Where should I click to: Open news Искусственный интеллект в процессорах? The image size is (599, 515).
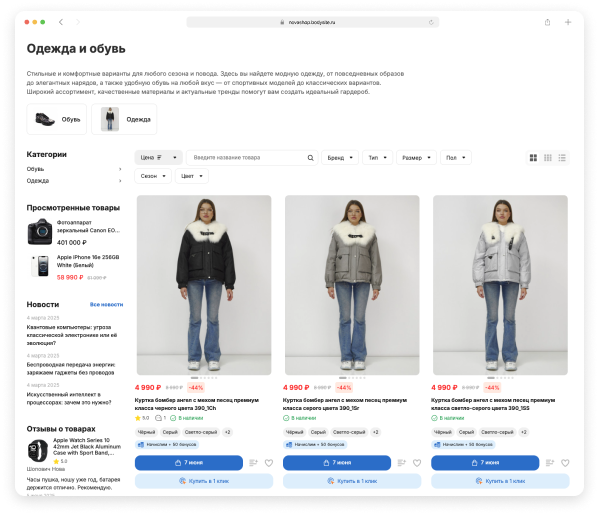tap(69, 398)
